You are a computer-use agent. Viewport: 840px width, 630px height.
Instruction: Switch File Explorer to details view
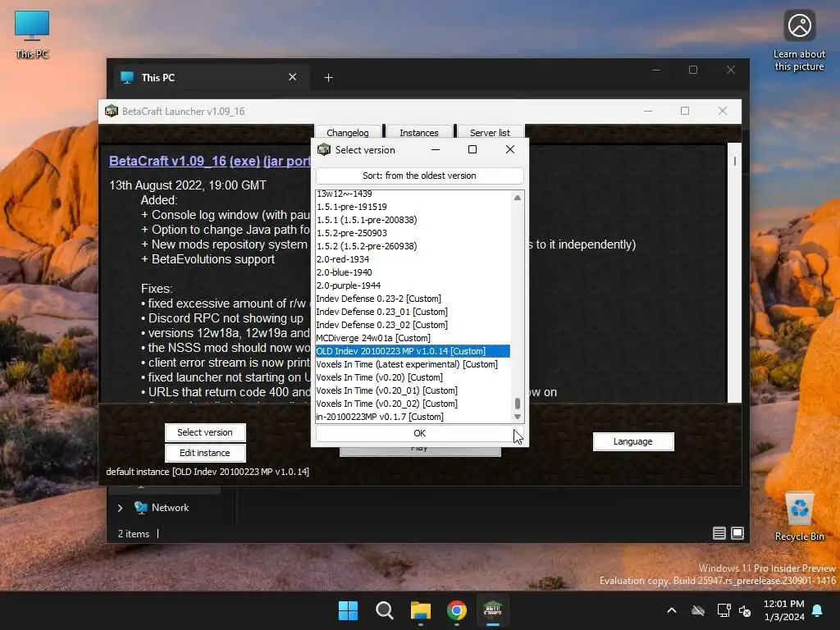point(719,533)
